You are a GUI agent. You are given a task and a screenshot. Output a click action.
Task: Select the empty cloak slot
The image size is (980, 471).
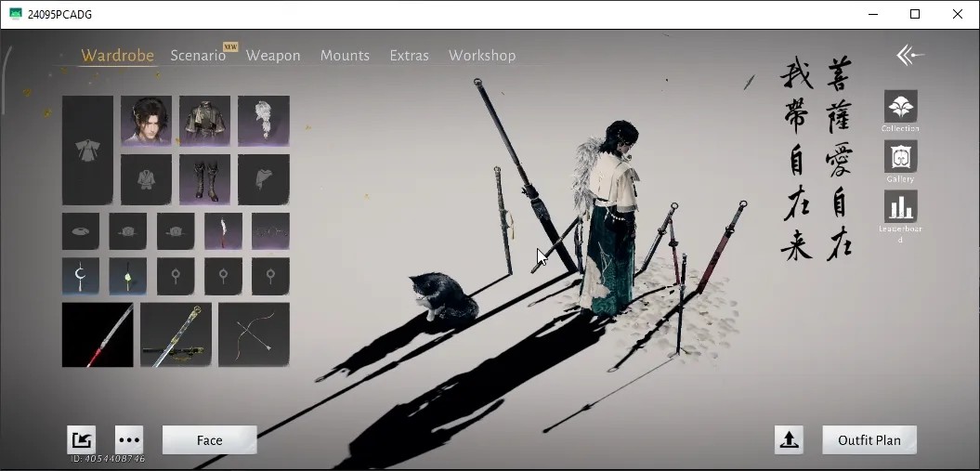pyautogui.click(x=264, y=180)
